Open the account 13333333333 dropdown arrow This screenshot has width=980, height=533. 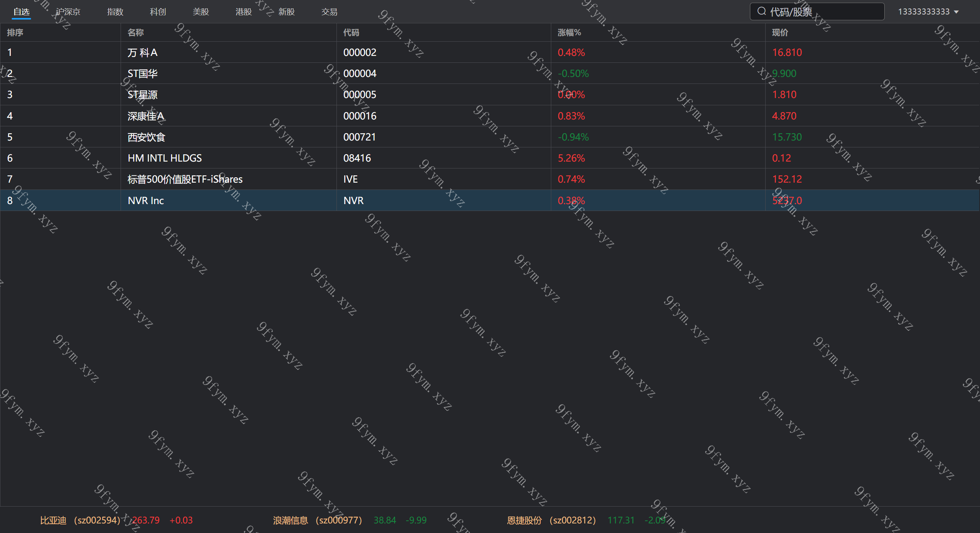[x=956, y=12]
